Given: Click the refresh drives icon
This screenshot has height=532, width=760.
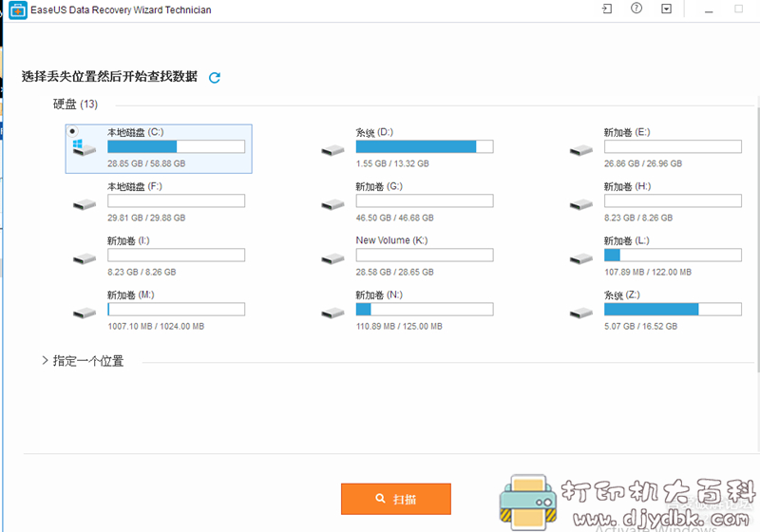Looking at the screenshot, I should [215, 78].
